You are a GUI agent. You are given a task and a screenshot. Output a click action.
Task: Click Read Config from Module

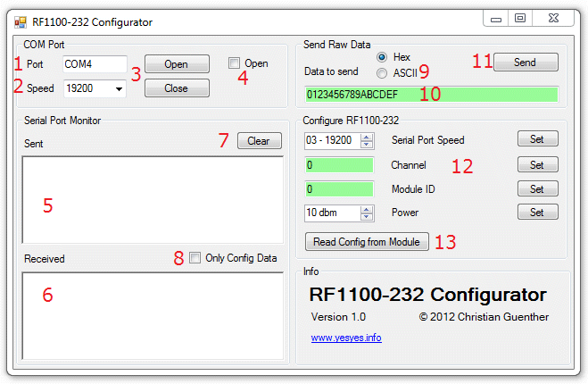click(x=367, y=242)
